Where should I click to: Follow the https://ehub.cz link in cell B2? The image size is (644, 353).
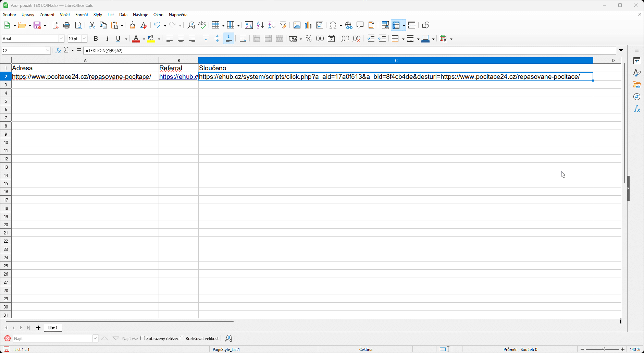click(177, 76)
